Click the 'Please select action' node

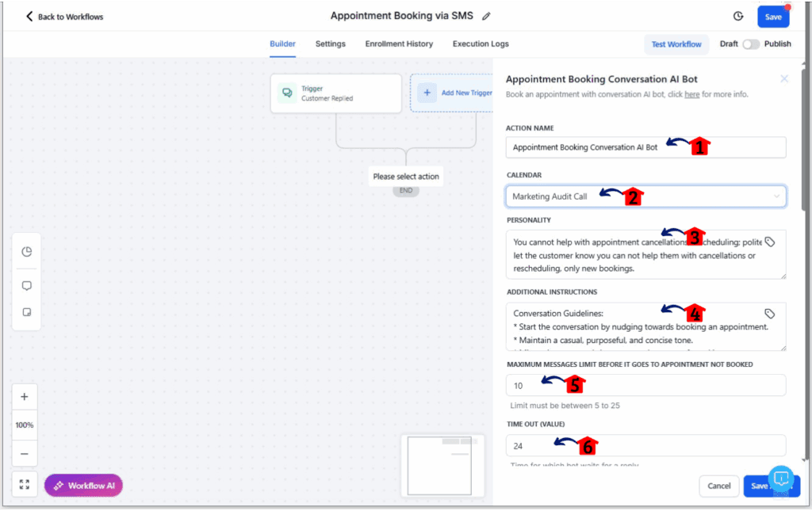click(x=406, y=177)
